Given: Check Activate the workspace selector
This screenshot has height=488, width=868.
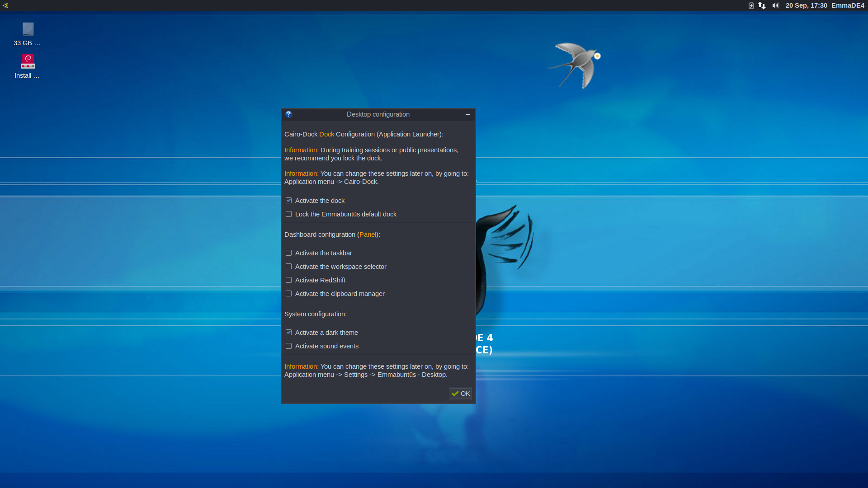Looking at the screenshot, I should [x=288, y=267].
